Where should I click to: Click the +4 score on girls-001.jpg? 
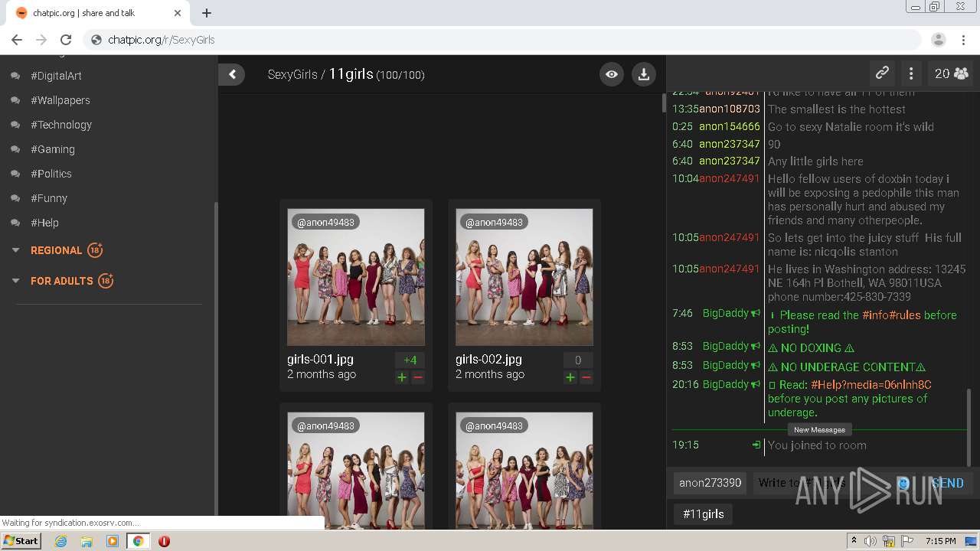[x=410, y=360]
